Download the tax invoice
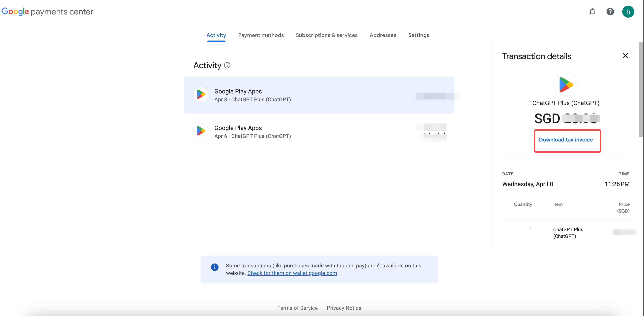Viewport: 644px width, 316px height. click(566, 140)
